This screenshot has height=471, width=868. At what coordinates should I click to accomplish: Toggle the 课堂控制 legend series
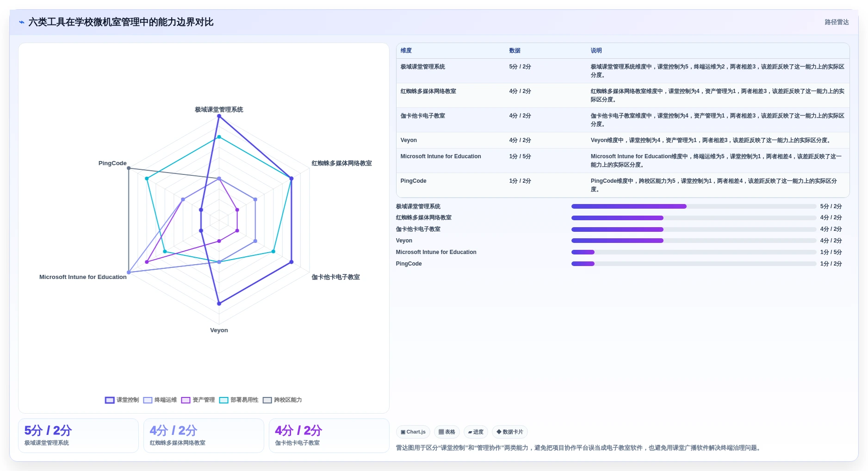pos(122,400)
